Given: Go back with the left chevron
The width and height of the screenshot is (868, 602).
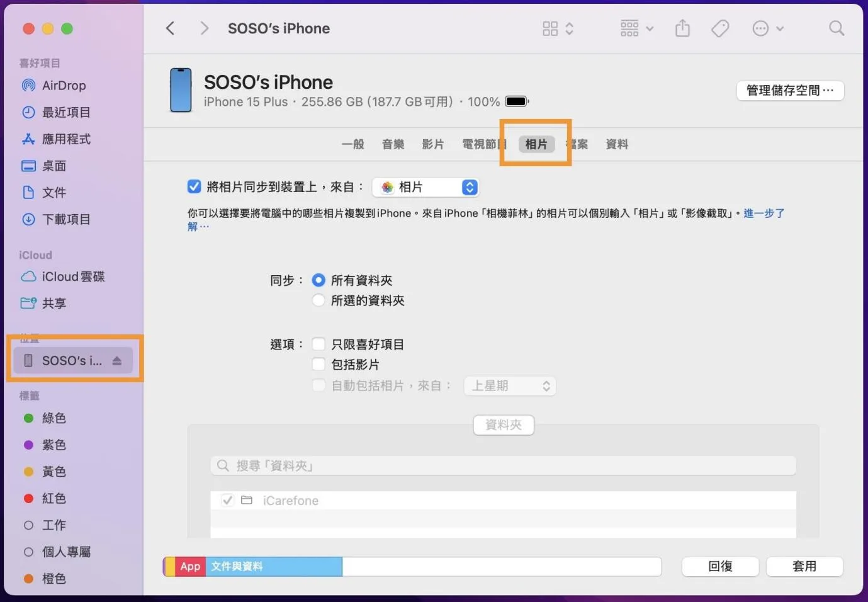Looking at the screenshot, I should 170,28.
